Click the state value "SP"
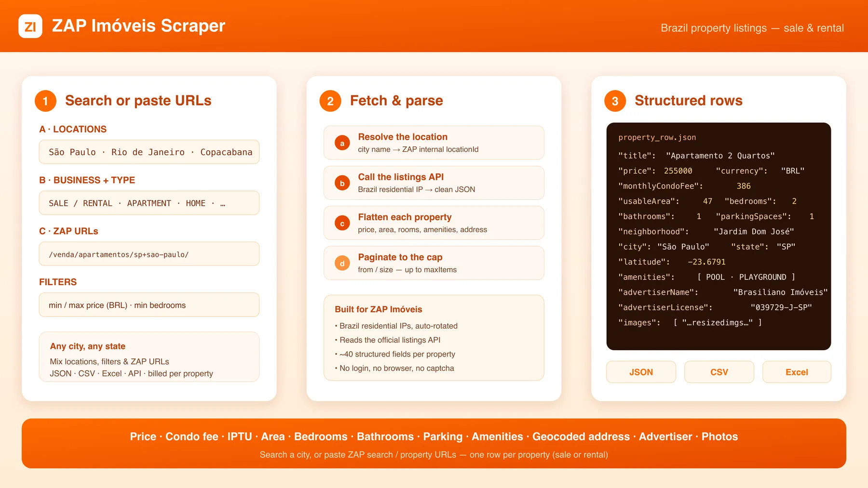This screenshot has width=868, height=488. (x=786, y=247)
